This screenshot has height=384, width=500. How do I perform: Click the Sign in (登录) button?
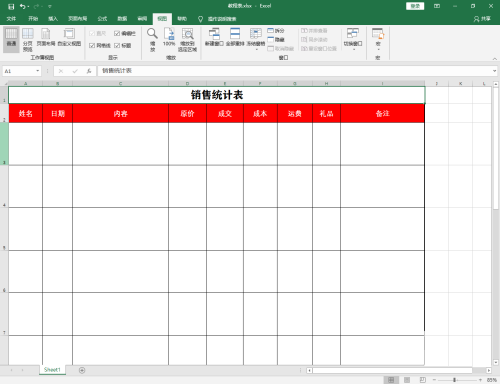coord(415,6)
